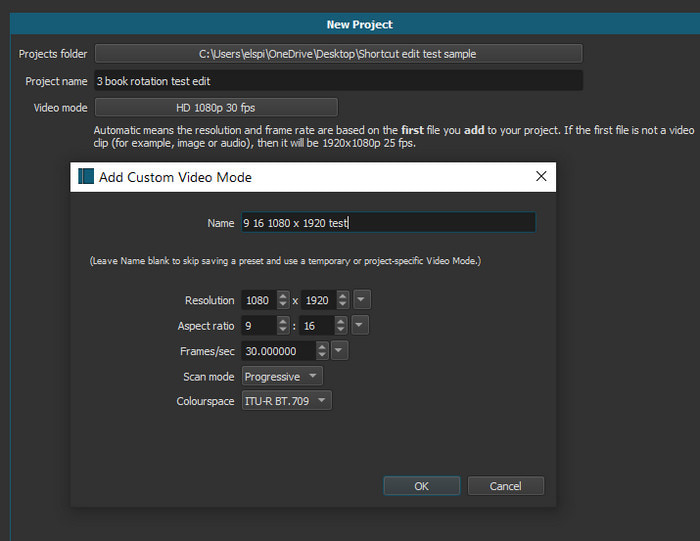Increase the resolution height of 1920
Screen dimensions: 700x541
coord(343,296)
